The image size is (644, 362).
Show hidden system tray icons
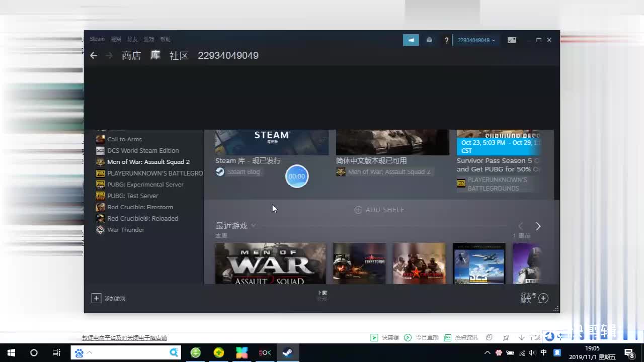pos(487,353)
